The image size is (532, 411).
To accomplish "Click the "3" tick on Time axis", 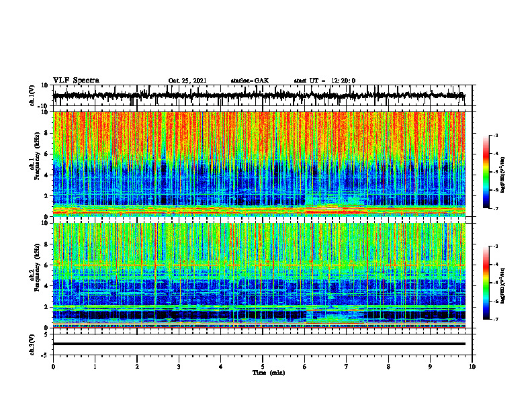I will 179,367.
